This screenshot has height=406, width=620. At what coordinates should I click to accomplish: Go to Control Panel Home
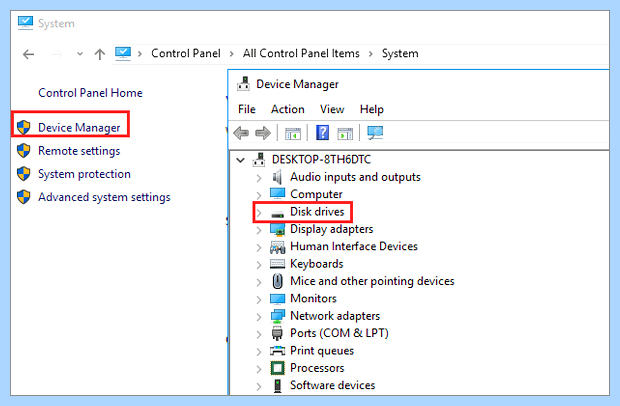(90, 93)
